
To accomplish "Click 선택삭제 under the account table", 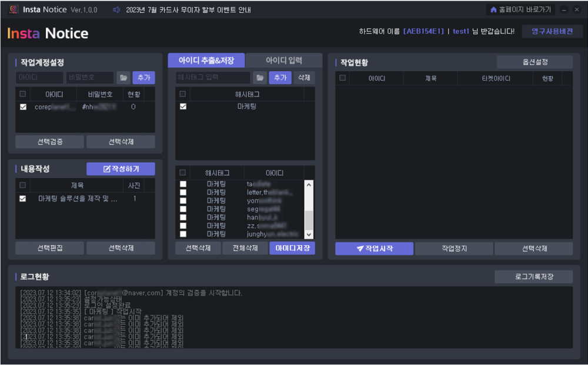I will click(121, 142).
